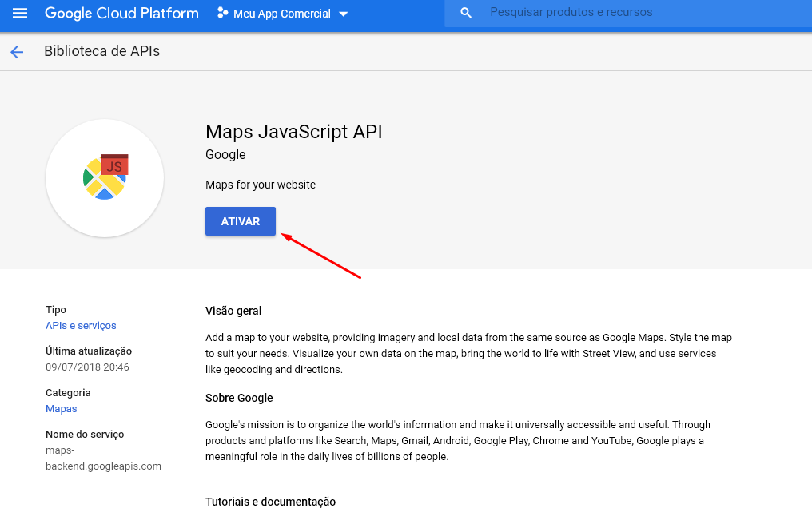Click the Visão geral heading
Viewport: 812px width, 508px height.
tap(233, 311)
